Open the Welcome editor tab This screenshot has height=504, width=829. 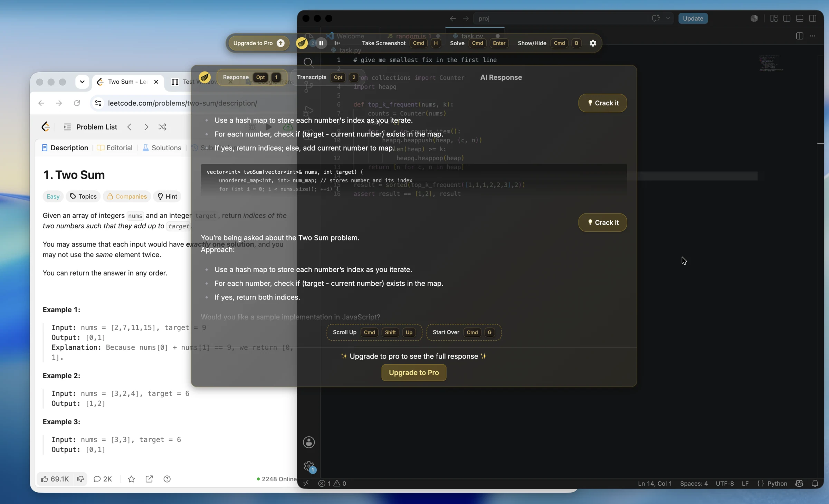350,36
